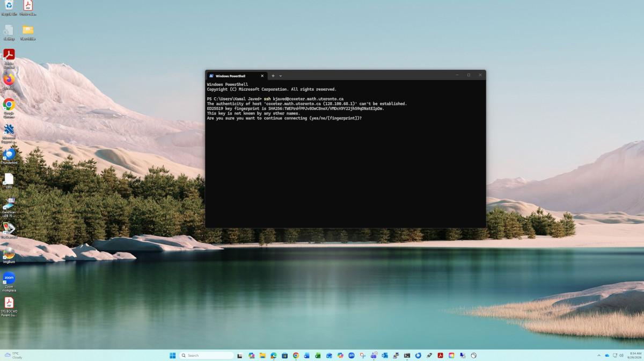Minimize the PowerShell window
The image size is (644, 361).
[457, 75]
